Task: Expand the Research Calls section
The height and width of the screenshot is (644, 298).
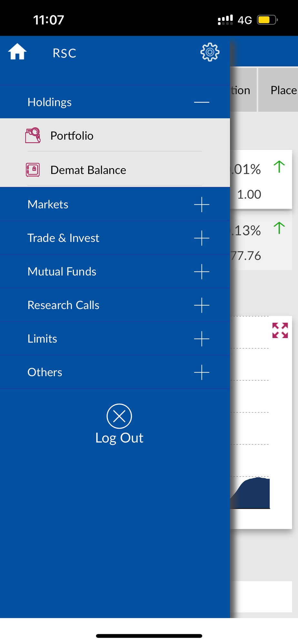Action: [202, 305]
